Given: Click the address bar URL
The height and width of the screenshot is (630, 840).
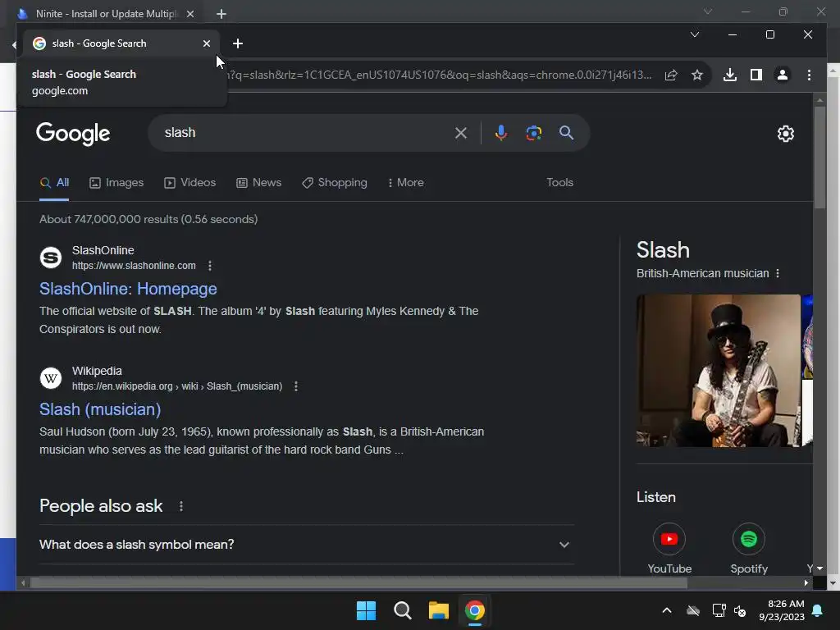Looking at the screenshot, I should (x=440, y=75).
